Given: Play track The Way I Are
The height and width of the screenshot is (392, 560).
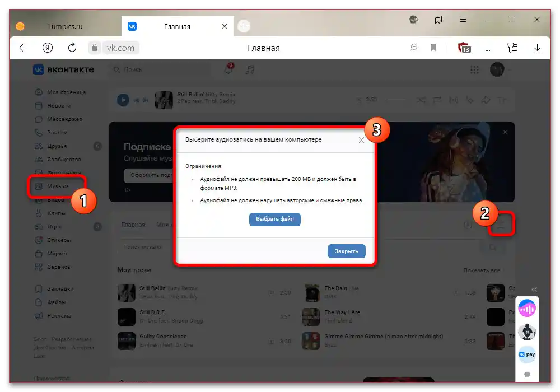Looking at the screenshot, I should click(x=311, y=316).
